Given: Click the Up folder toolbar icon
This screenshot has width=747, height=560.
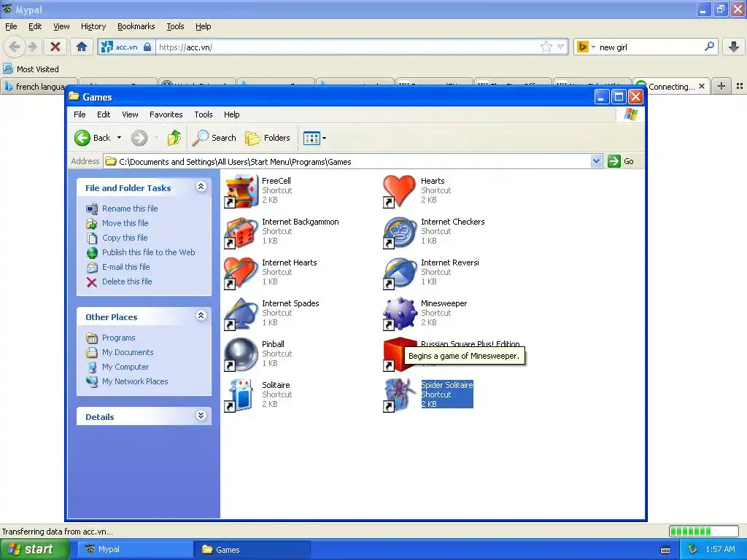Looking at the screenshot, I should [x=174, y=138].
